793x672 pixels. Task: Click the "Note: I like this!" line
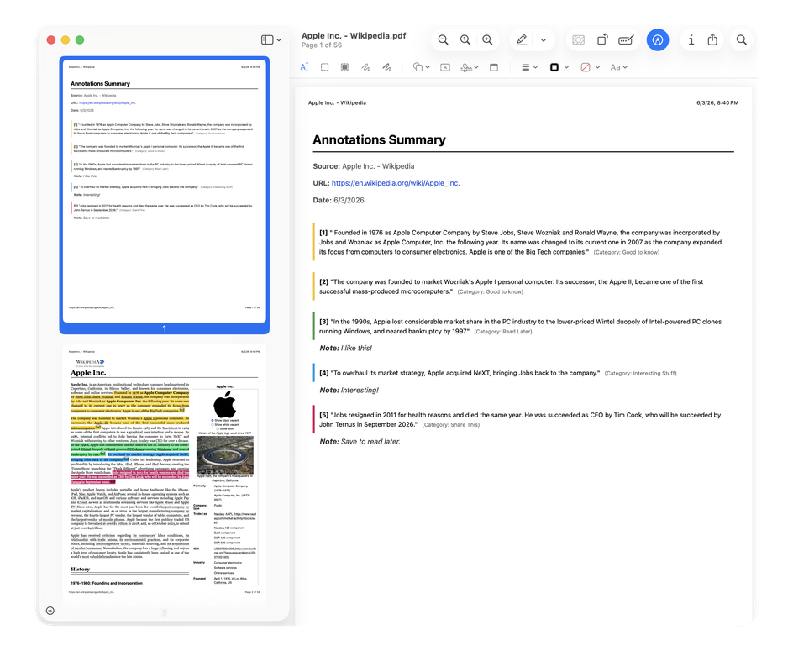345,348
